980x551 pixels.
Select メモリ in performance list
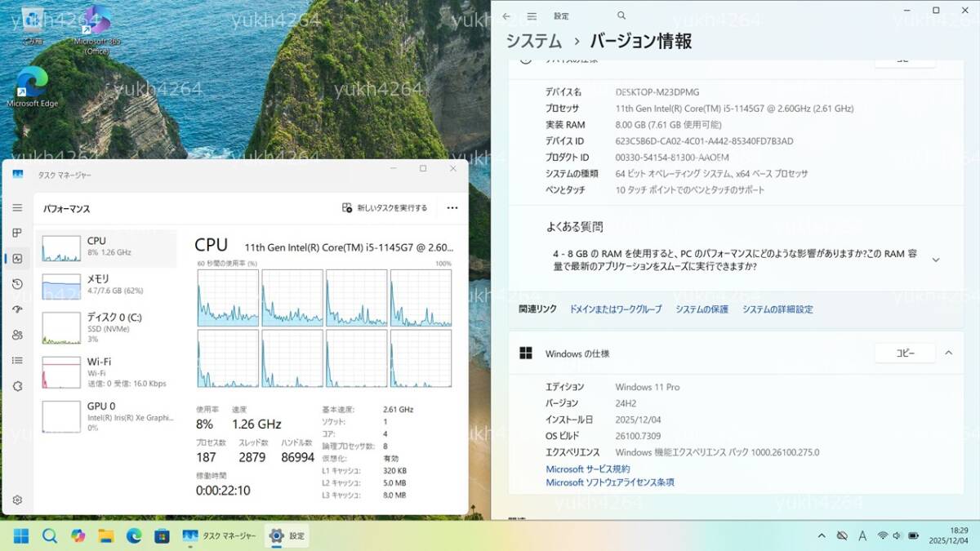(x=106, y=287)
